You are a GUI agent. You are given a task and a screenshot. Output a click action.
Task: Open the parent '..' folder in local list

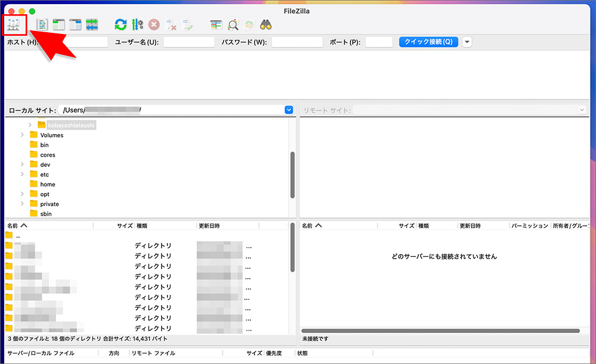pyautogui.click(x=18, y=236)
